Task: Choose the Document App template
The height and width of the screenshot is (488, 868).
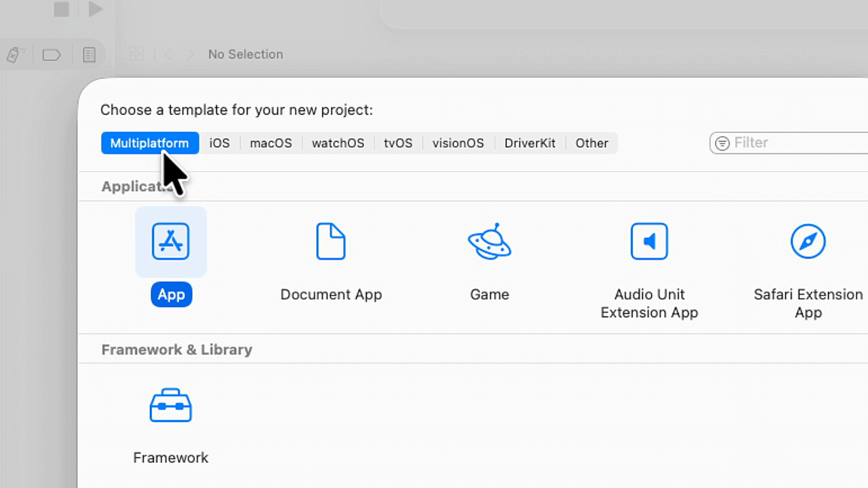Action: (x=331, y=242)
